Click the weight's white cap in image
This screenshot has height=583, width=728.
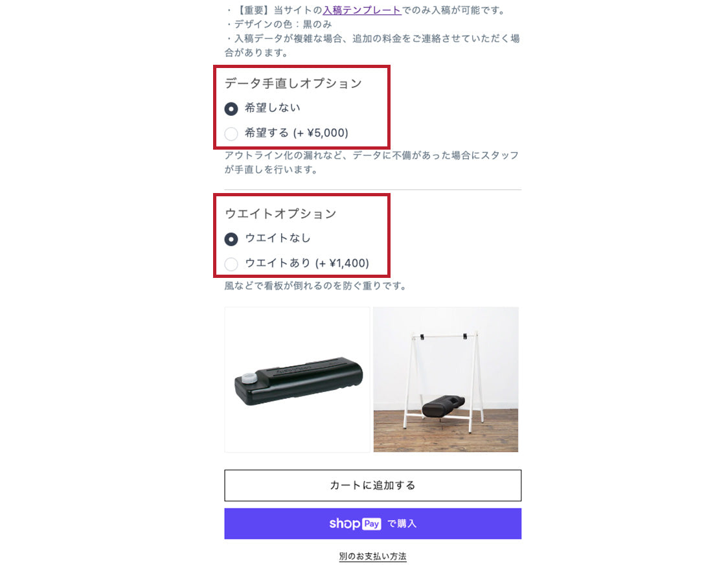(x=249, y=378)
